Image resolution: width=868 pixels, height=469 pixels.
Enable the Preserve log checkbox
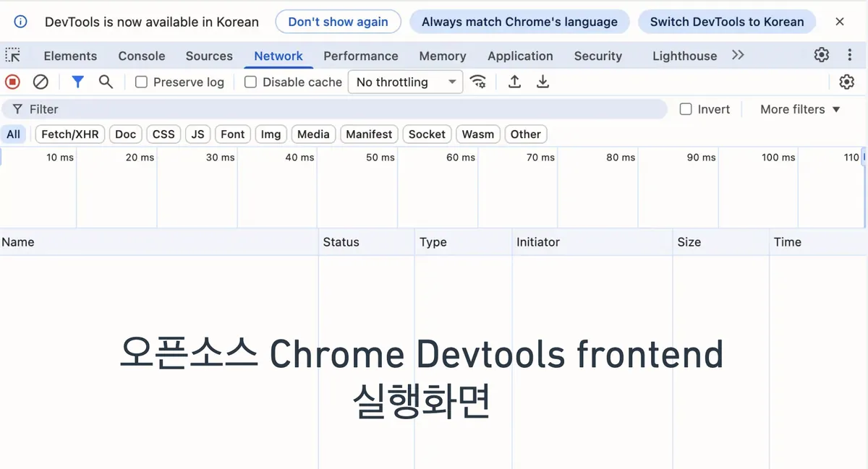[x=142, y=82]
